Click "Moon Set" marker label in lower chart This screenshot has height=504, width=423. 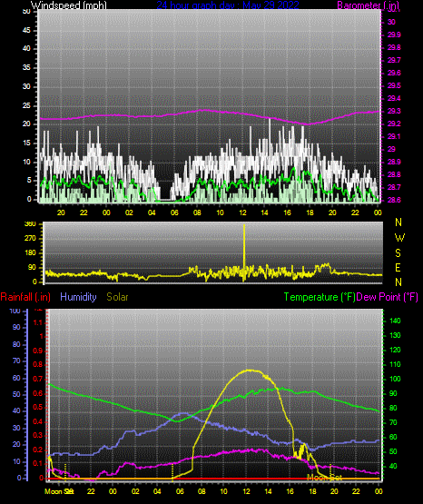pos(325,478)
